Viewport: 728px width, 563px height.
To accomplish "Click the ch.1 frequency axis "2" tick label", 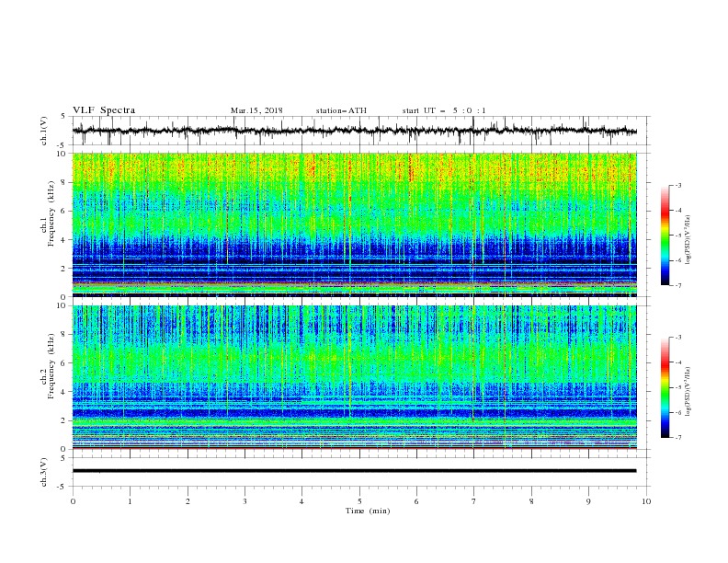I will 64,269.
